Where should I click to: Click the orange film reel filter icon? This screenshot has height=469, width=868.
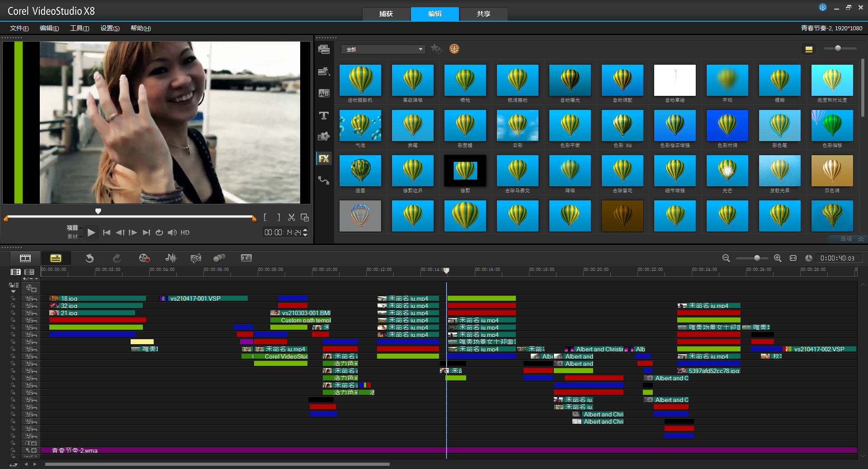tap(454, 49)
